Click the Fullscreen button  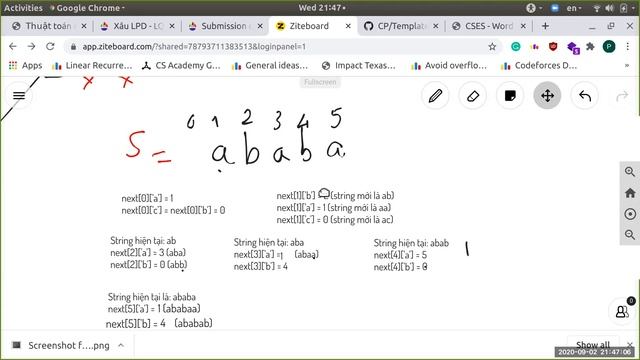[320, 82]
